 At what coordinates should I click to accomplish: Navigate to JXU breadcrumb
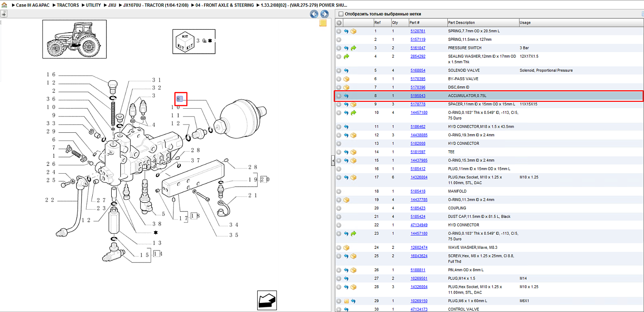(112, 5)
